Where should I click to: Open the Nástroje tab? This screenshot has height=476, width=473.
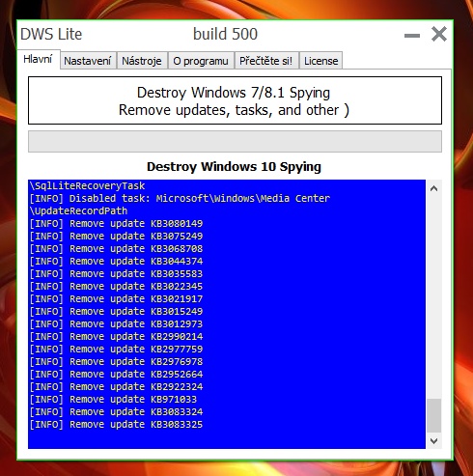click(142, 61)
